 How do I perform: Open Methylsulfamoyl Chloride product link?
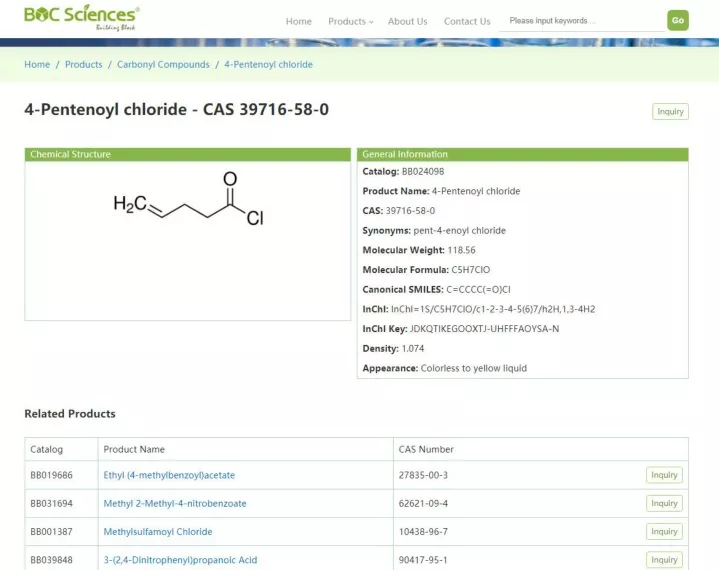click(158, 532)
